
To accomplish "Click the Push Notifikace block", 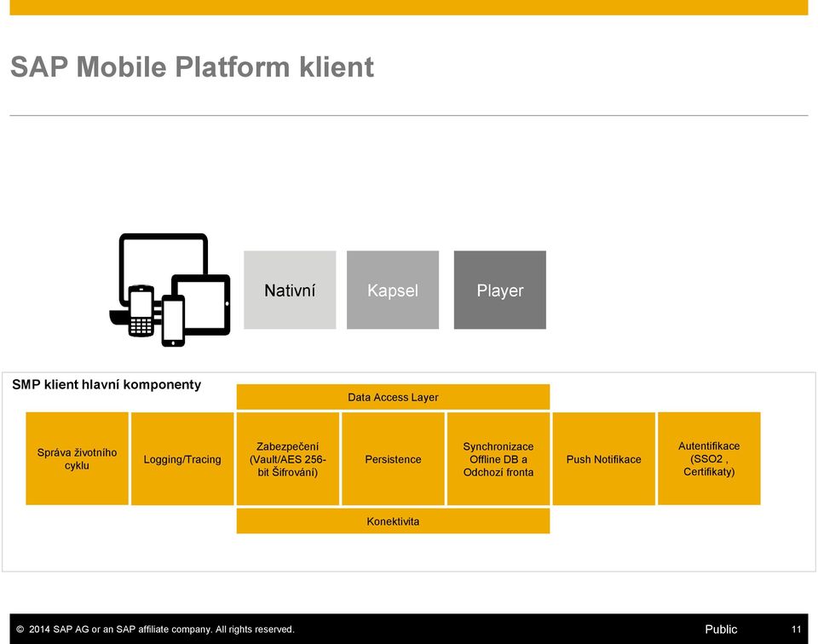I will click(604, 459).
